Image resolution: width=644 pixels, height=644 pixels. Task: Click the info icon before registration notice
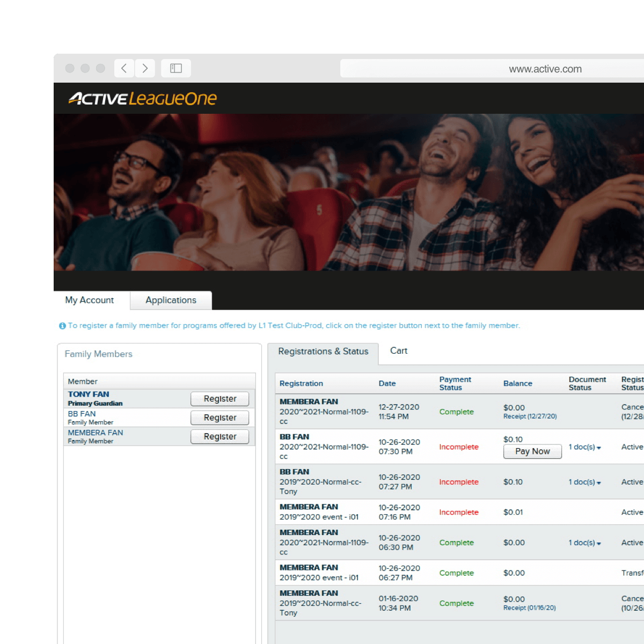(62, 326)
